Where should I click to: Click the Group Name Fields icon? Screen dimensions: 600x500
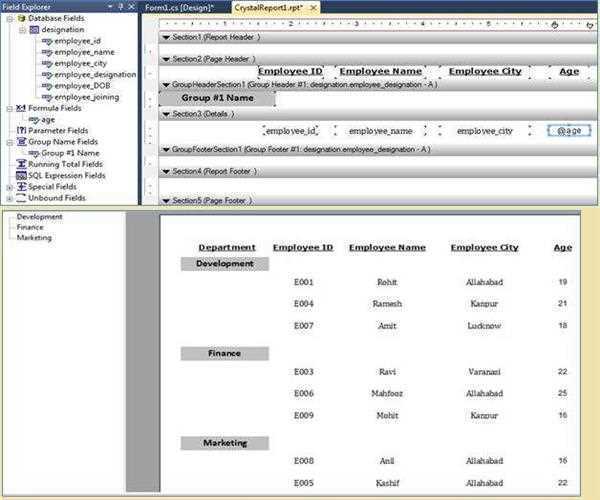pos(21,142)
